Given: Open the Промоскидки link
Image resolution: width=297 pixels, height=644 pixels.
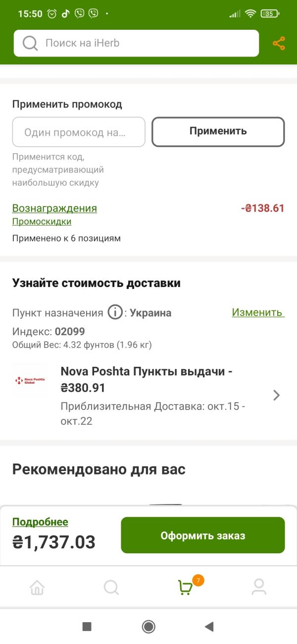Looking at the screenshot, I should (x=42, y=222).
